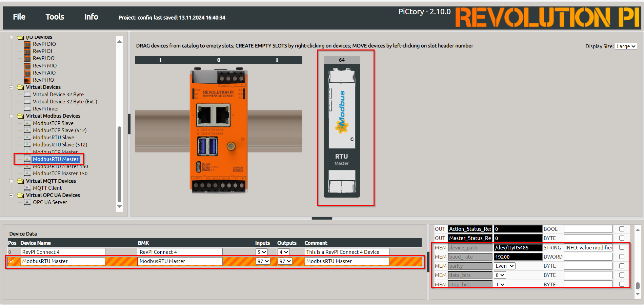Click the RevPi AIO device icon
Viewport: 644px width, 305px height.
point(27,73)
